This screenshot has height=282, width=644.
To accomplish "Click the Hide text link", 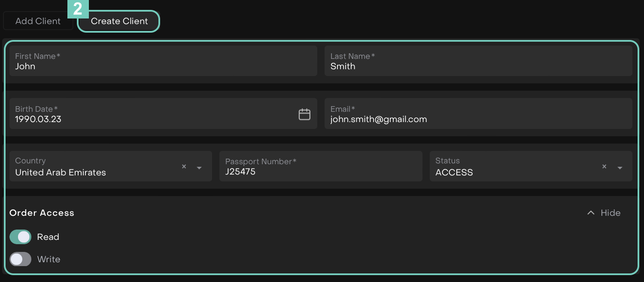I will point(610,213).
